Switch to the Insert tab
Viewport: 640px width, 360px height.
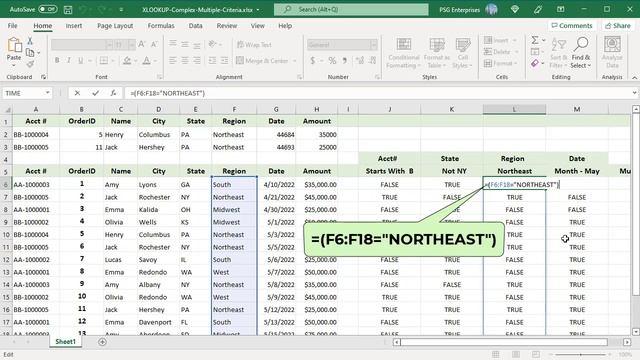coord(74,26)
